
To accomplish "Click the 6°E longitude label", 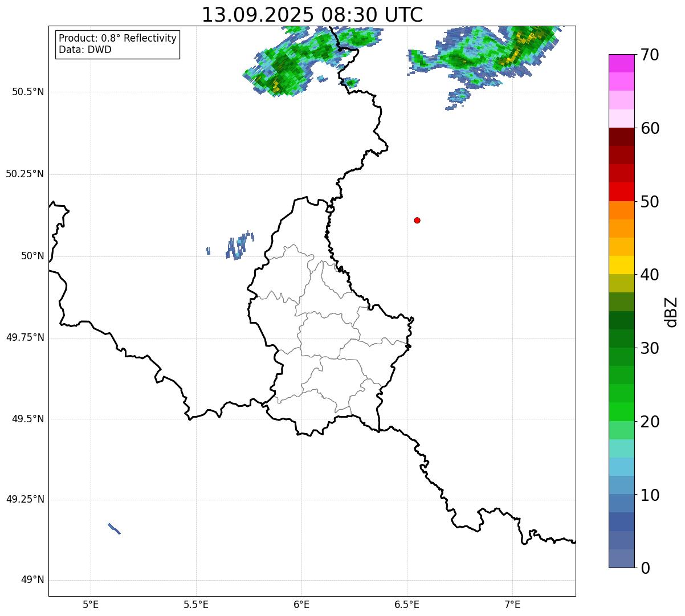I will pyautogui.click(x=301, y=604).
